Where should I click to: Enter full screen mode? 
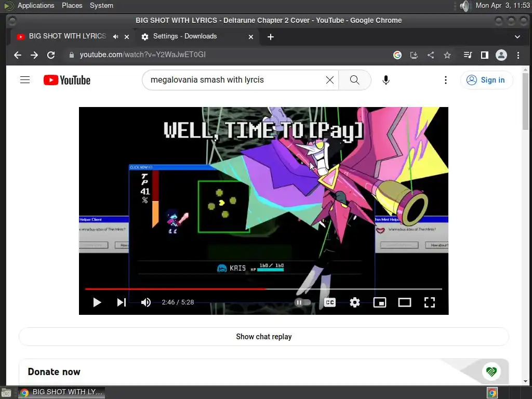[430, 302]
